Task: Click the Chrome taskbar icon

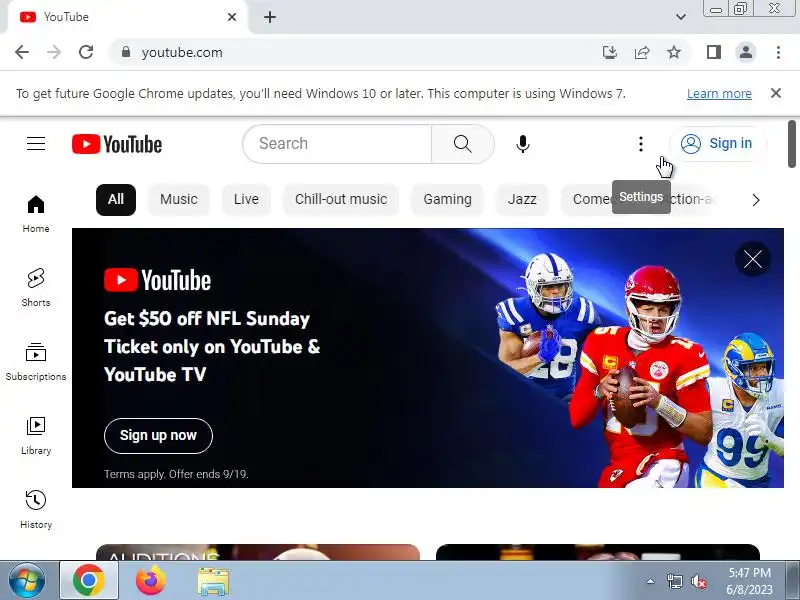Action: pos(89,581)
